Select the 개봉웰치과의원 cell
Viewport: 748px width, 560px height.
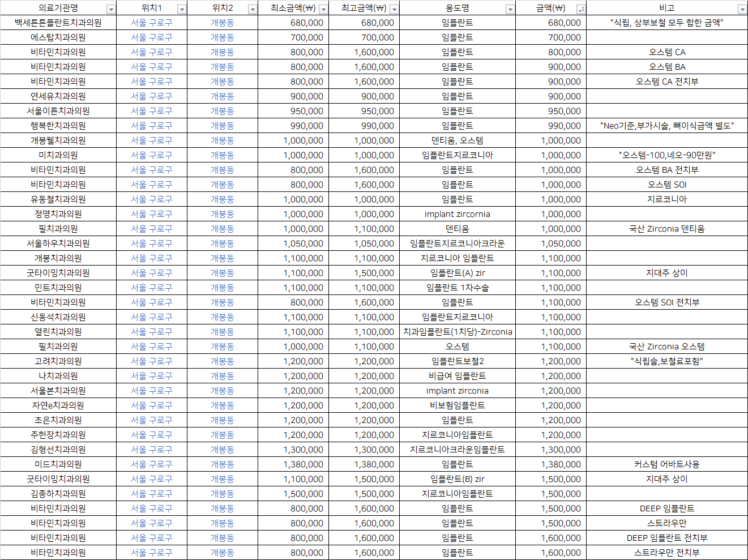[x=58, y=140]
